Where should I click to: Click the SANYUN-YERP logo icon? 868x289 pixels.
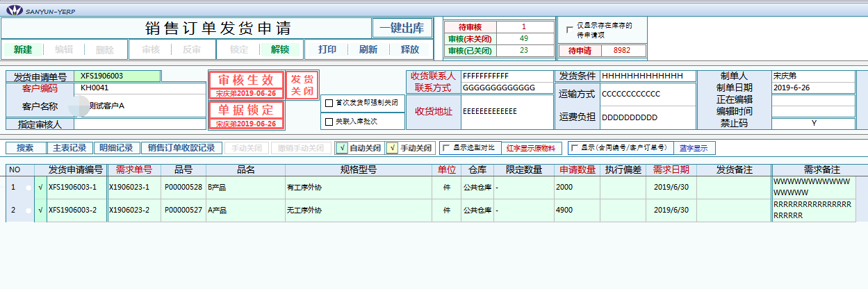[13, 10]
